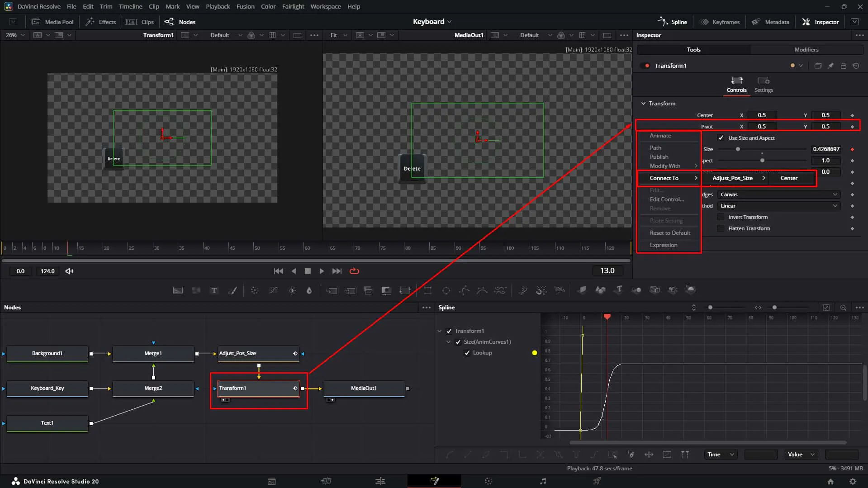Enable the Invert Transform checkbox

tap(721, 217)
